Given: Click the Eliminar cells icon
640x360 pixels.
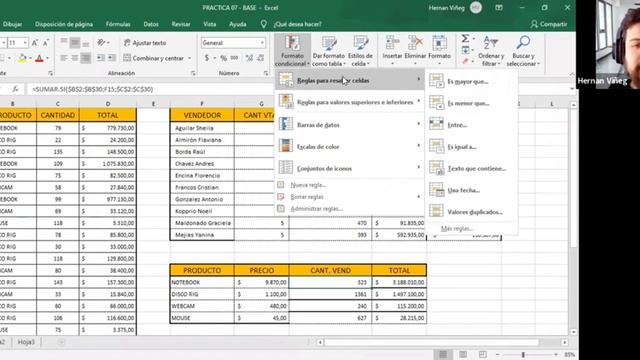Looking at the screenshot, I should click(415, 42).
